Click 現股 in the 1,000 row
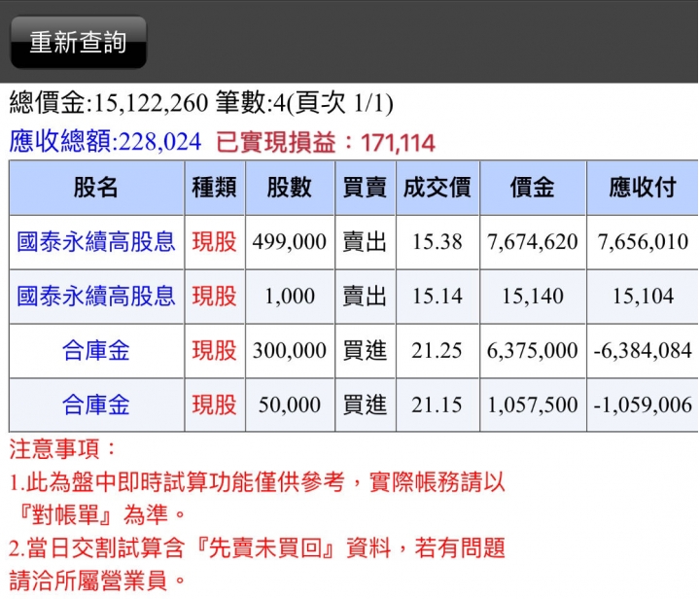Screen dimensions: 700x599 215,297
